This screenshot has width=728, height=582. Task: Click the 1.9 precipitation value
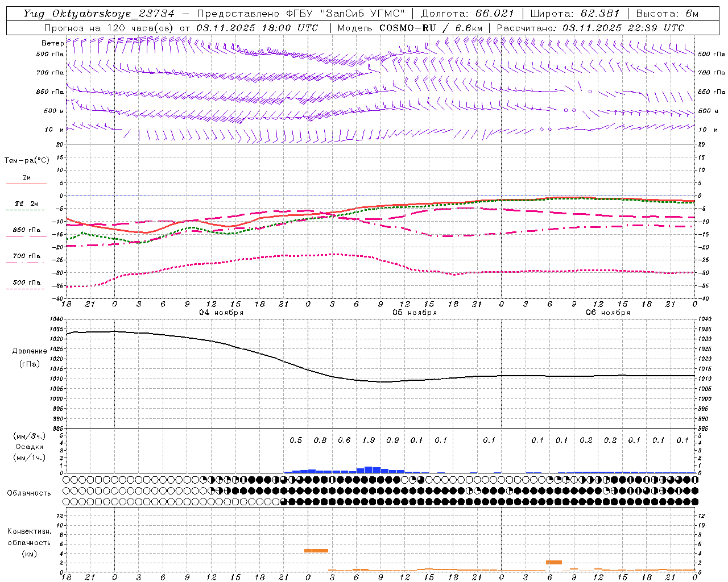[x=369, y=440]
